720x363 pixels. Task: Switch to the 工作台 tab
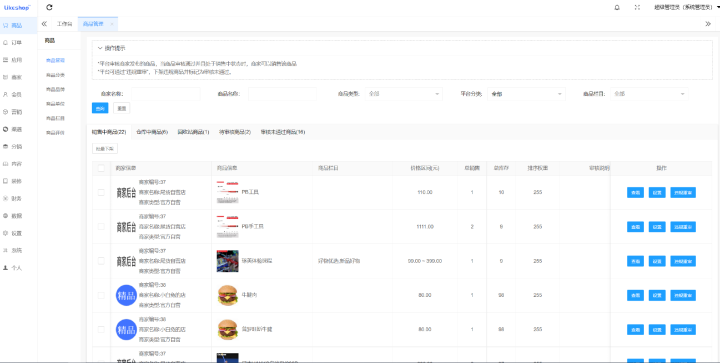64,24
